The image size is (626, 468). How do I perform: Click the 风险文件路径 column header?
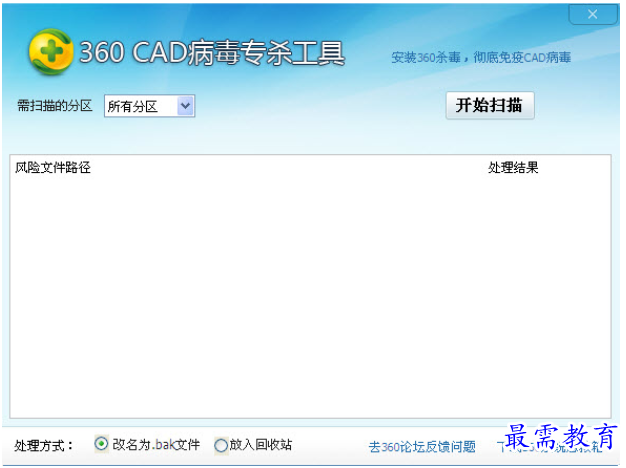pyautogui.click(x=53, y=167)
